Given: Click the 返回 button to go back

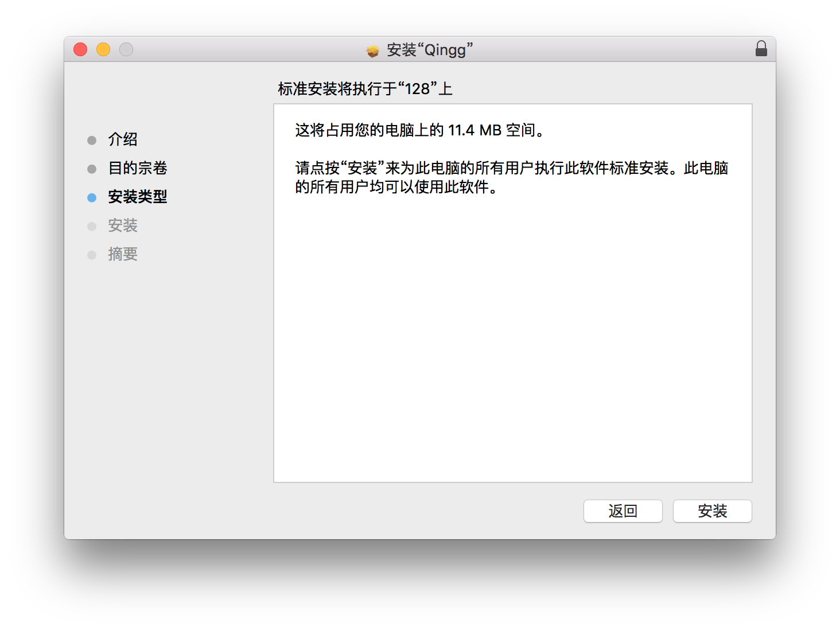Looking at the screenshot, I should point(623,511).
